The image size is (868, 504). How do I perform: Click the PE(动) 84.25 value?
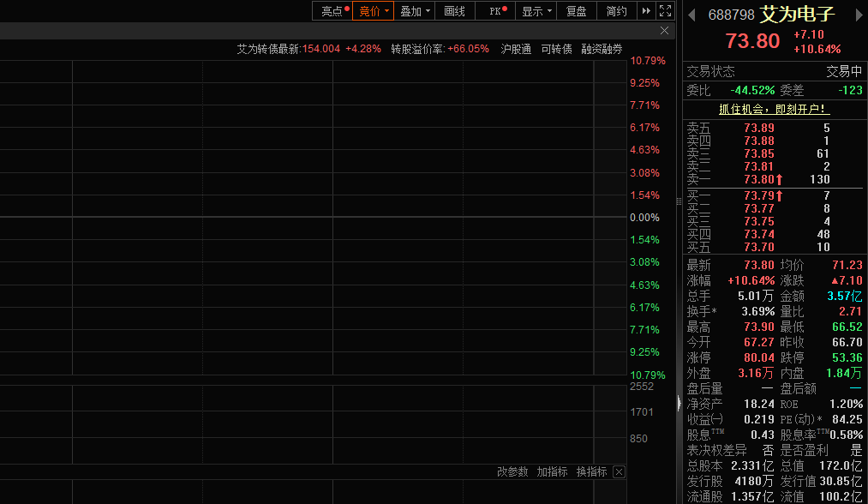click(847, 420)
